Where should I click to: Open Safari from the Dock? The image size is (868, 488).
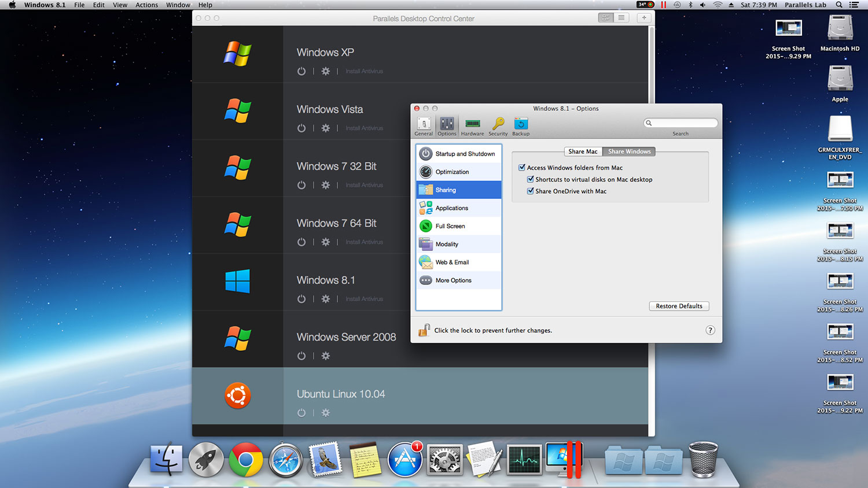tap(285, 460)
